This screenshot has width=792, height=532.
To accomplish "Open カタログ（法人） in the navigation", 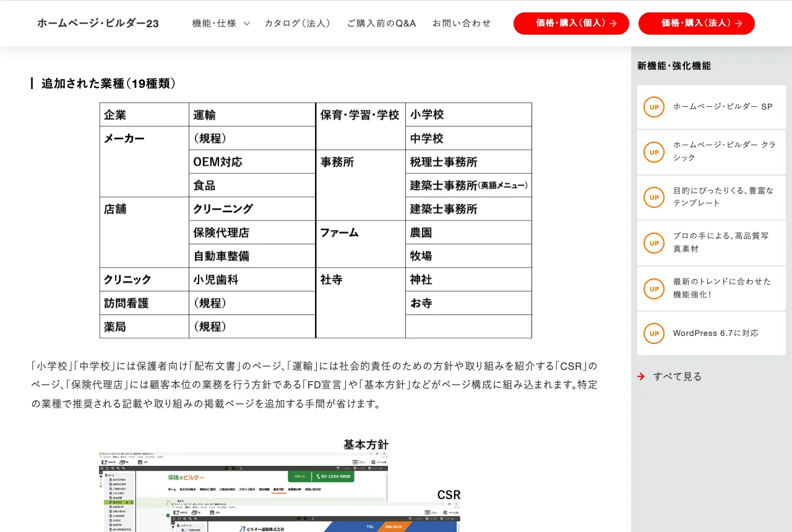I will [x=298, y=24].
